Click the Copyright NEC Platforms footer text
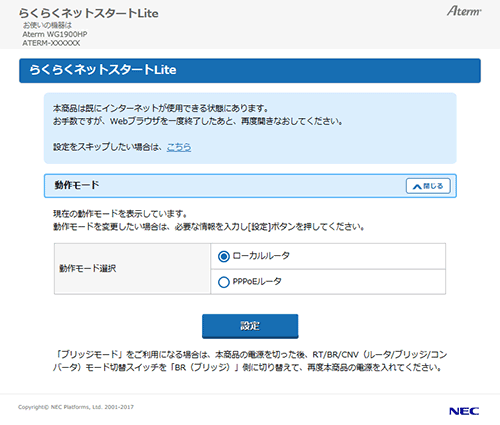 click(76, 407)
